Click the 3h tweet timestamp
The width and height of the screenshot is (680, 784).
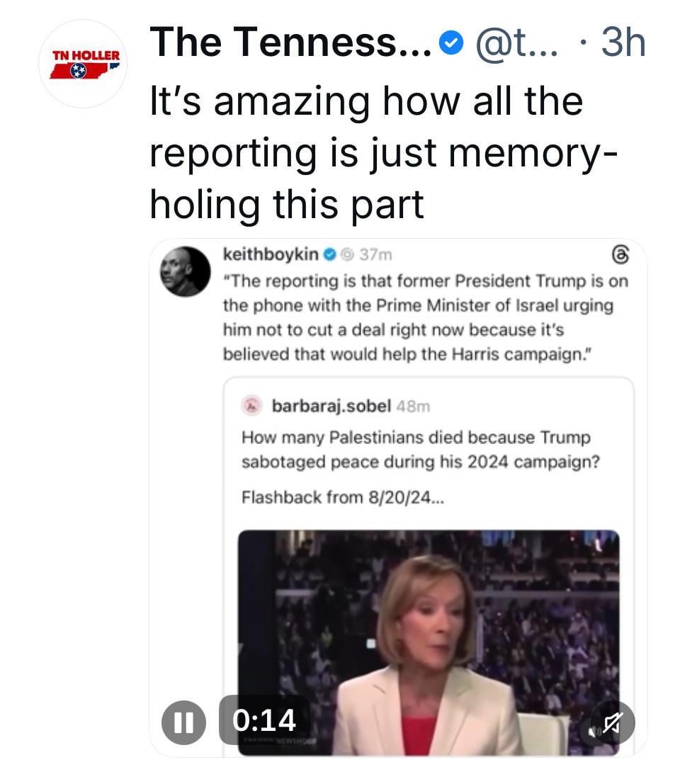623,44
